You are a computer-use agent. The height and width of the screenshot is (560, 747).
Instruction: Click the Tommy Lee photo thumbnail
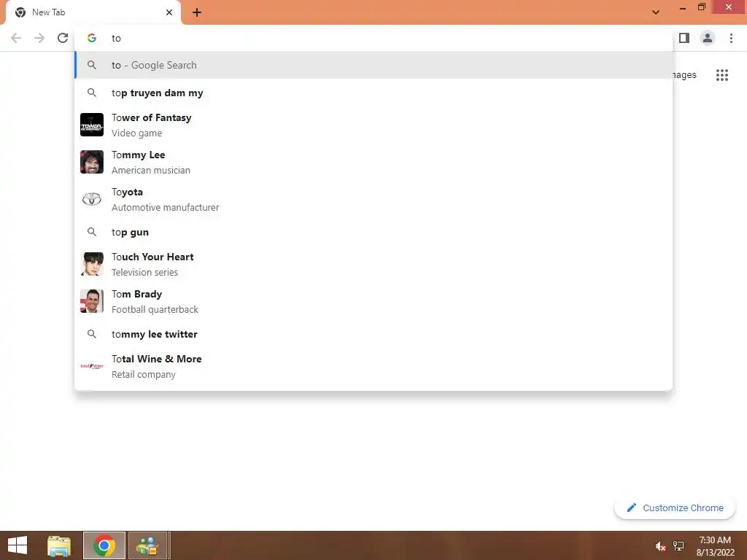[x=92, y=162]
